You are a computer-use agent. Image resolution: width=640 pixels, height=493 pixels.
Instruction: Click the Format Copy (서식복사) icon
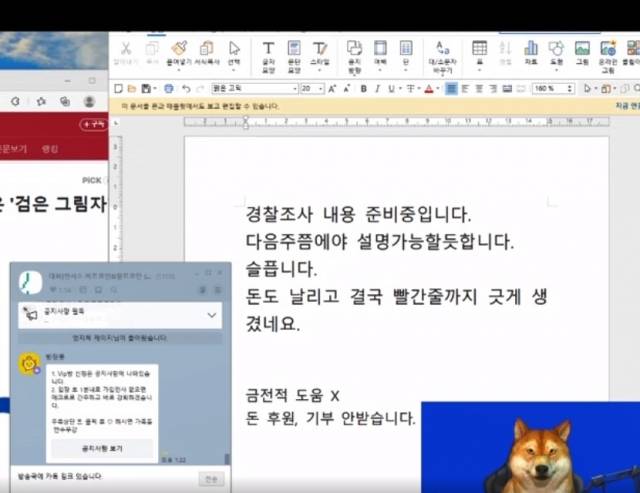[x=207, y=48]
